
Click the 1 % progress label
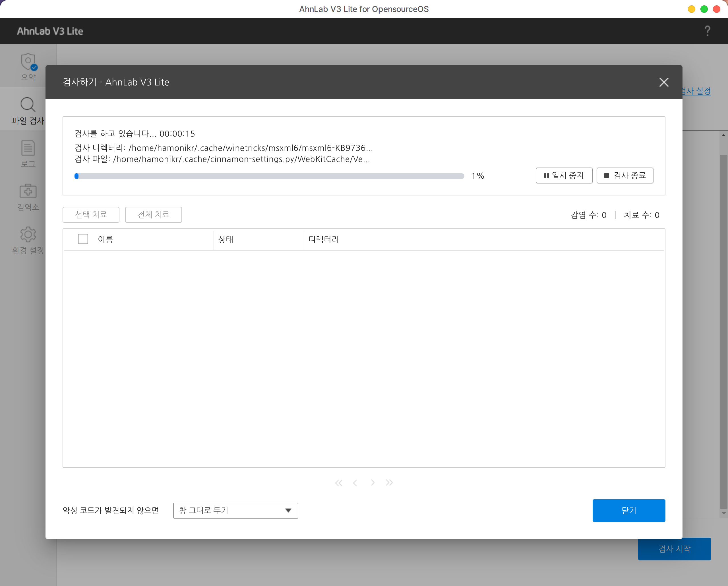tap(478, 176)
